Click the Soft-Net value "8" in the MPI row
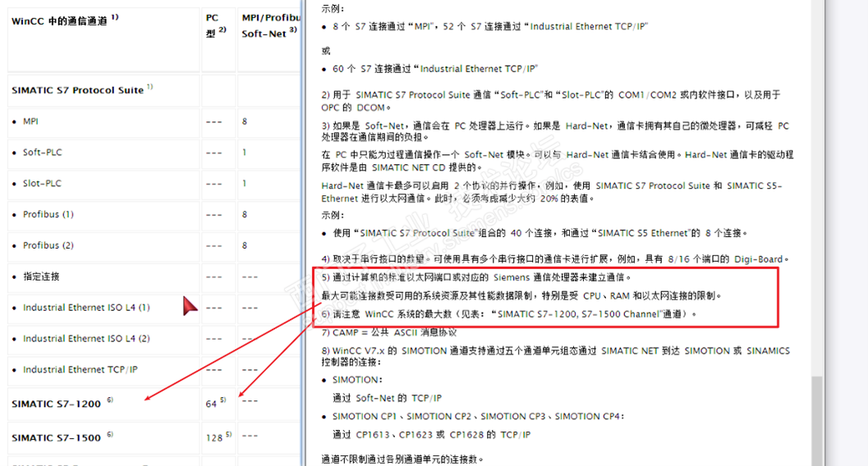The height and width of the screenshot is (466, 868). tap(245, 121)
